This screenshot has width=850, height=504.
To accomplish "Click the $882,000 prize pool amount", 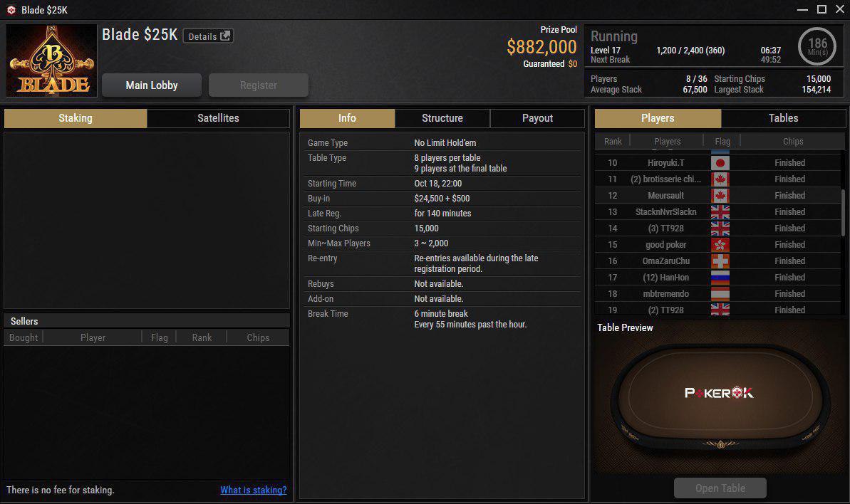I will [x=541, y=47].
